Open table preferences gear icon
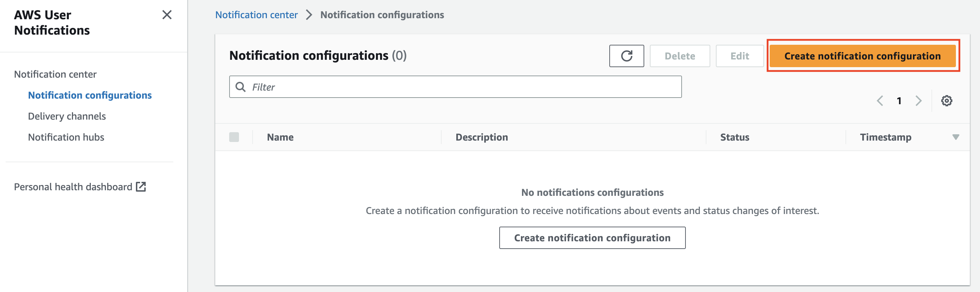This screenshot has height=292, width=980. pyautogui.click(x=946, y=101)
